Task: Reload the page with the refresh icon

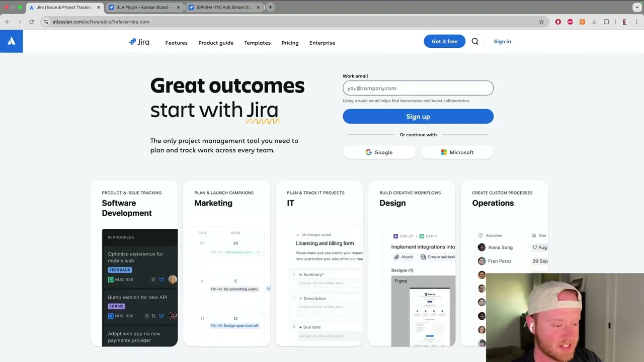Action: (31, 22)
